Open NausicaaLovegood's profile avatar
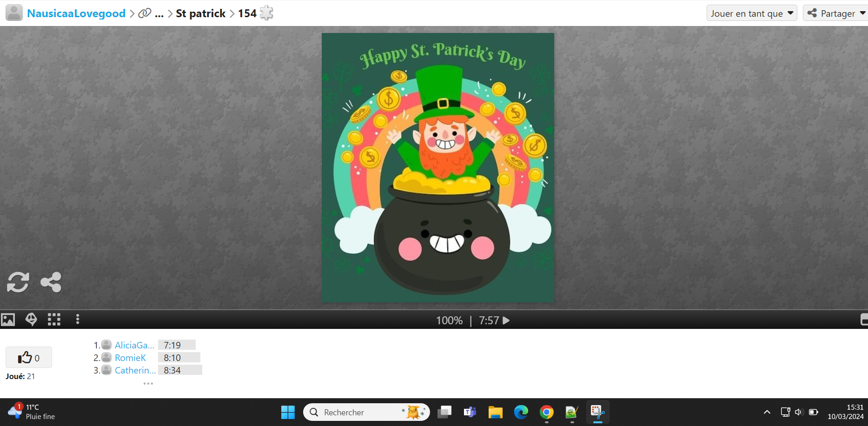This screenshot has width=868, height=426. click(x=14, y=13)
